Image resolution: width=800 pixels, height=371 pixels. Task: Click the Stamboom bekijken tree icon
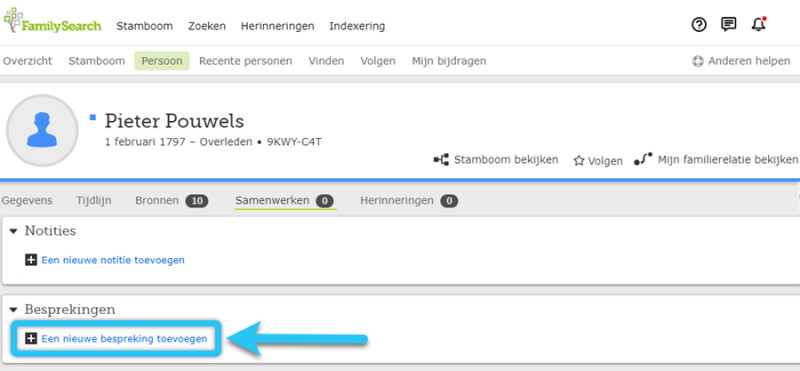[x=441, y=160]
